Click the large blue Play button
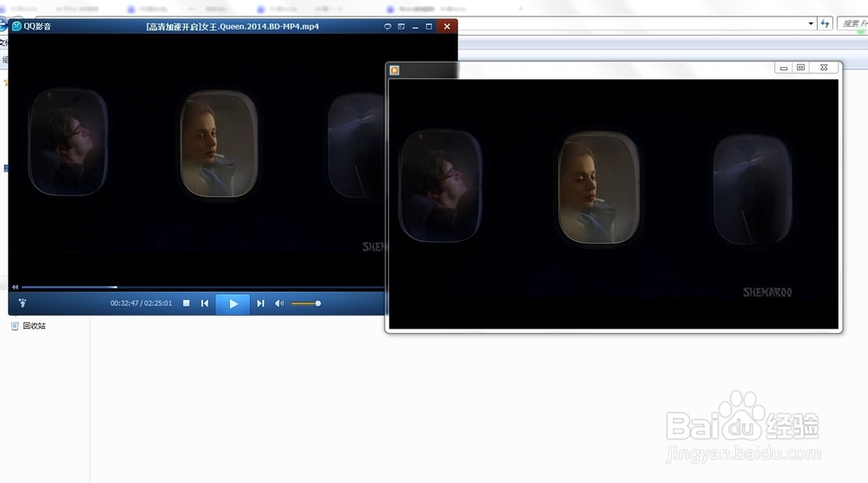This screenshot has width=868, height=483. [233, 304]
